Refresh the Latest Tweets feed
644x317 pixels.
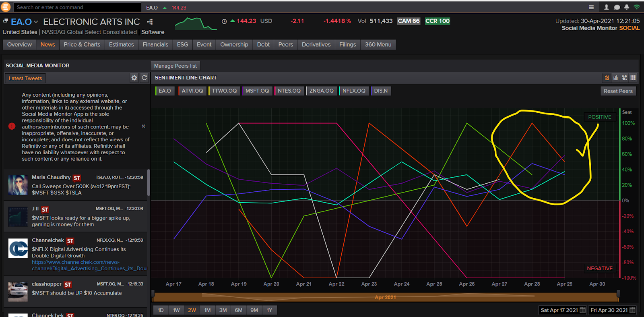[144, 78]
